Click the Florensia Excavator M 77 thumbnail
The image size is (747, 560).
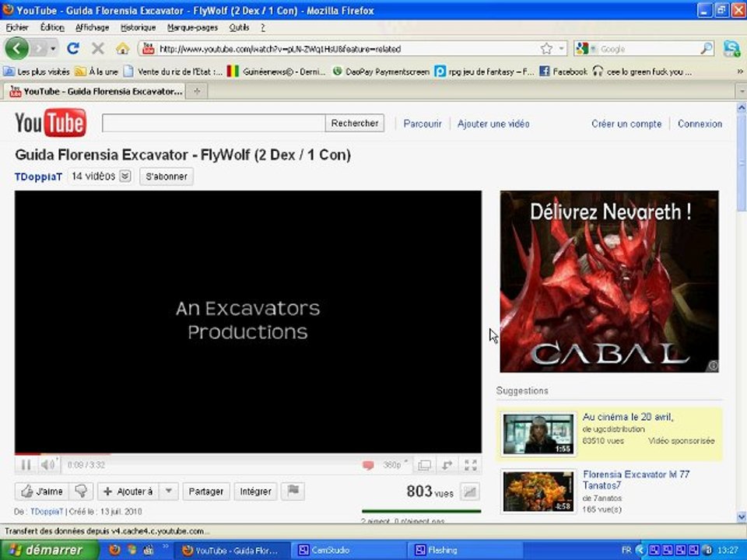pyautogui.click(x=538, y=492)
